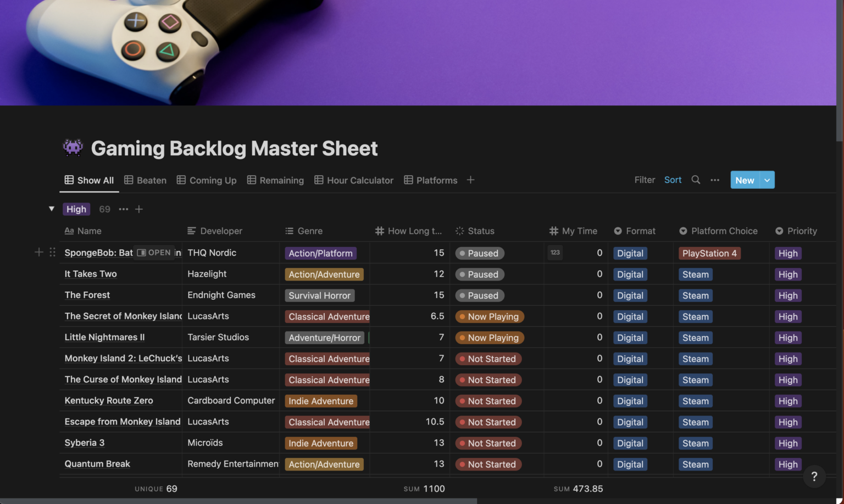Click the SpongeBob row drag handle
The image size is (844, 504).
(x=52, y=253)
